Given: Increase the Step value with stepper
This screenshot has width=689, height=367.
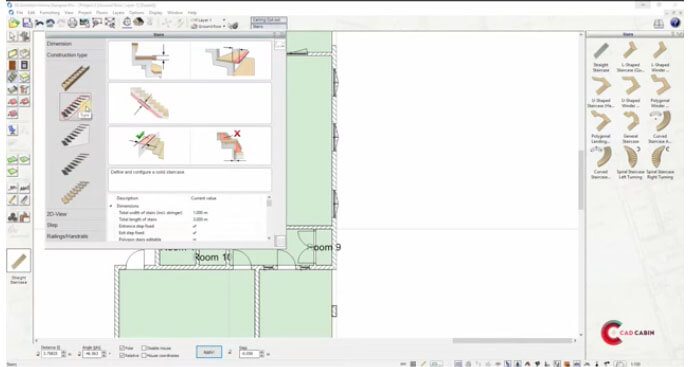Looking at the screenshot, I should click(x=262, y=352).
